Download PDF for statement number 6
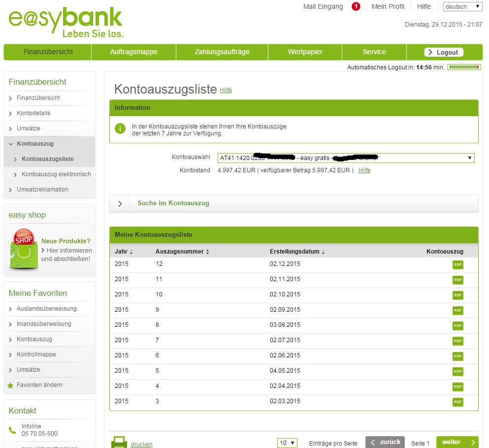Viewport: 489px width, 448px height. (457, 356)
